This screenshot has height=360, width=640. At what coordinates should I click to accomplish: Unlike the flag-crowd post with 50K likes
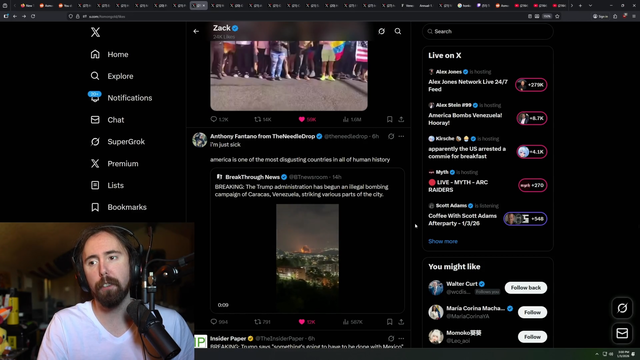point(307,119)
